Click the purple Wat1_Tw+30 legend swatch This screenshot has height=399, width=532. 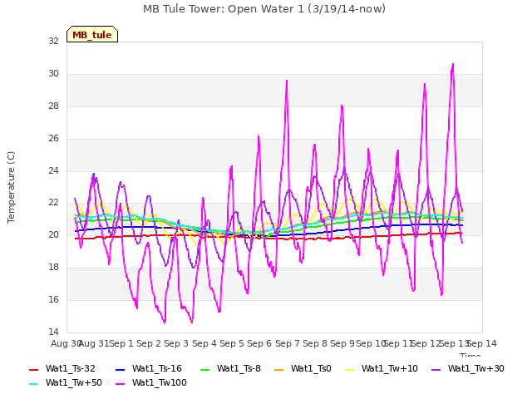click(x=436, y=369)
